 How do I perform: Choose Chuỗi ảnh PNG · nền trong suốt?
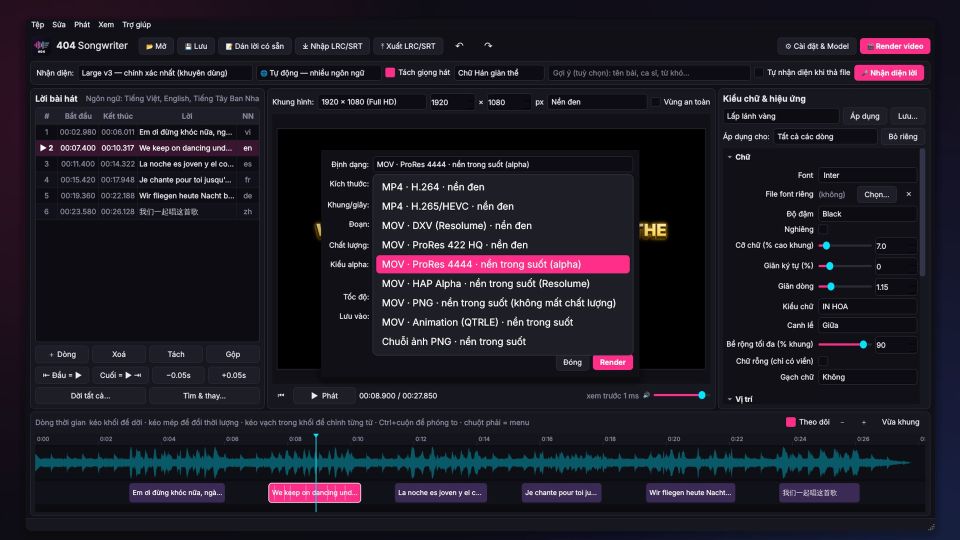[503, 342]
